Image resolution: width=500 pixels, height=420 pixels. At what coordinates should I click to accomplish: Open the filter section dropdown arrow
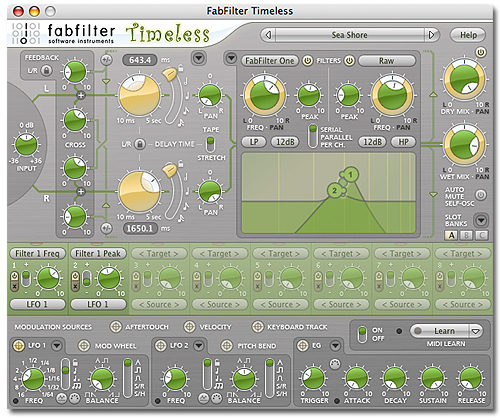[231, 58]
